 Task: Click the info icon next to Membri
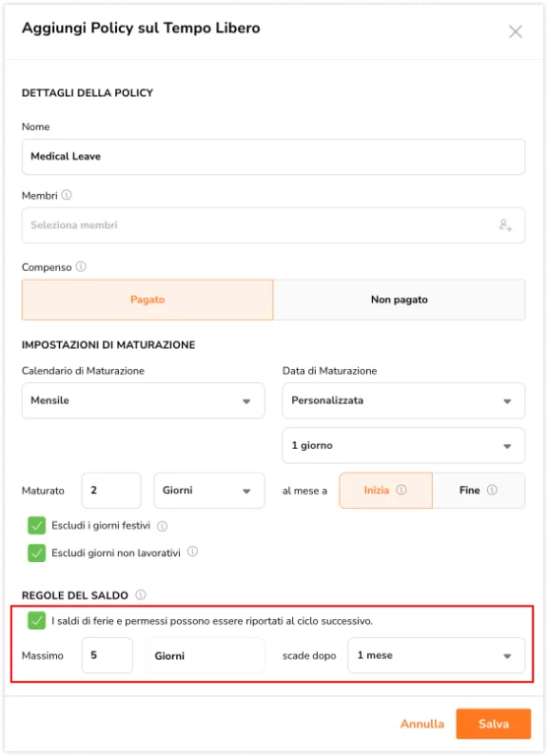[67, 195]
